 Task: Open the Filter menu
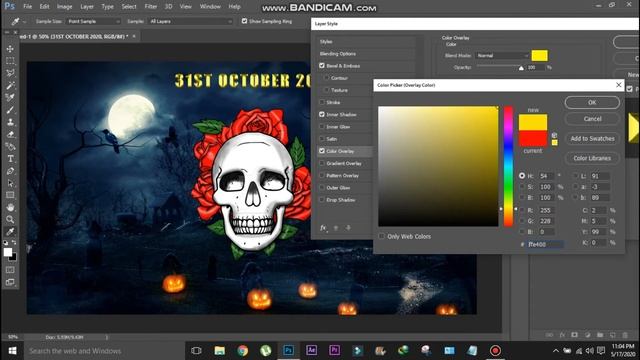pyautogui.click(x=151, y=7)
